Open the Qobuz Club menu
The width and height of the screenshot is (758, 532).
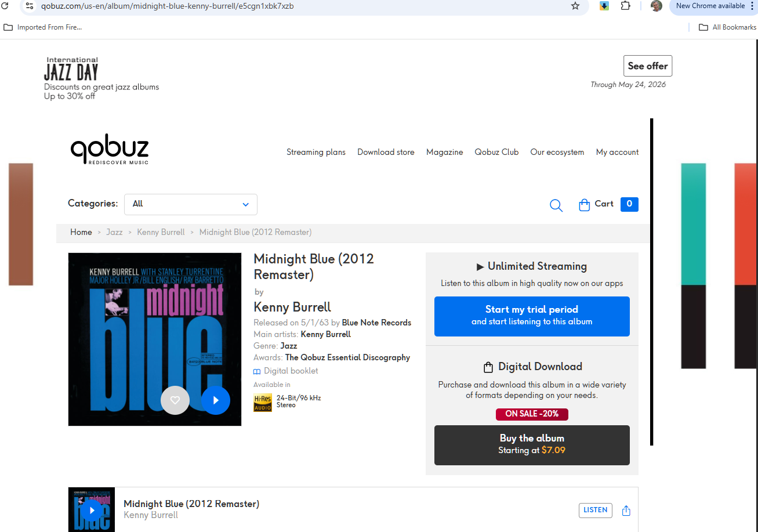(496, 153)
